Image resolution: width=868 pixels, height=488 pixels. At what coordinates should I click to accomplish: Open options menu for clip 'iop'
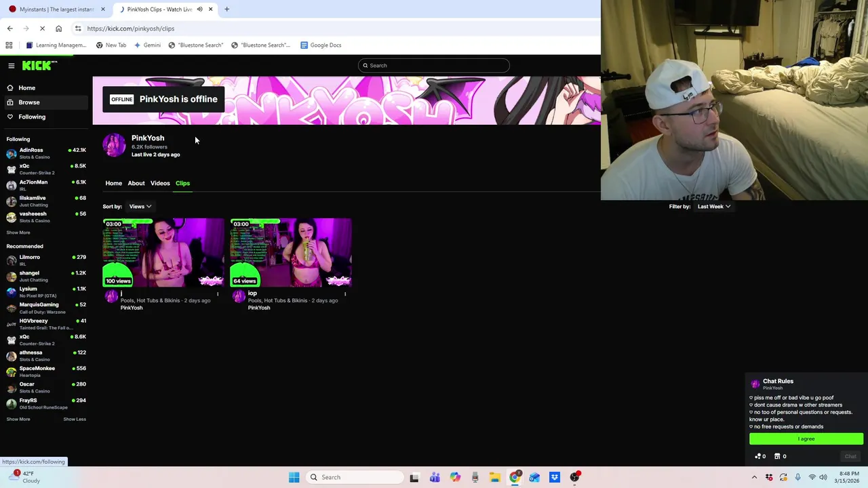point(345,294)
